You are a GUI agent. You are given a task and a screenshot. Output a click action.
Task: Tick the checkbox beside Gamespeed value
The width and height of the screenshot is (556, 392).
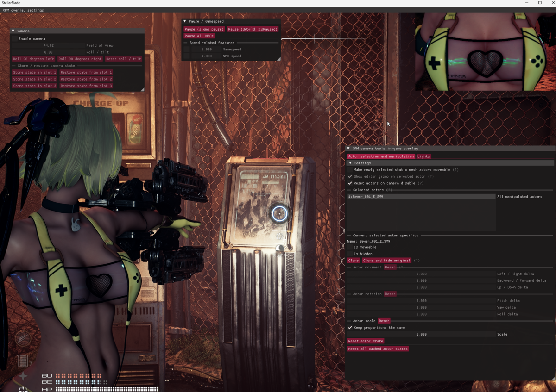[x=186, y=49]
